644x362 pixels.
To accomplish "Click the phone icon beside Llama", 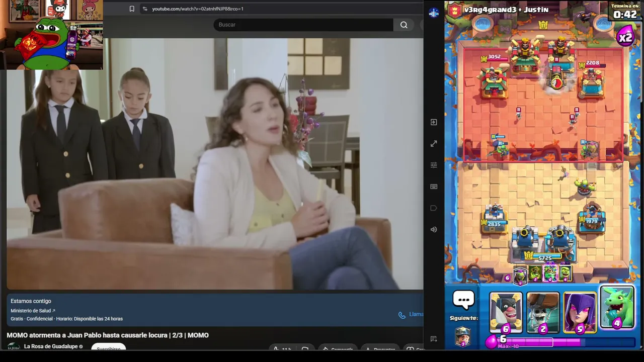I will (401, 315).
